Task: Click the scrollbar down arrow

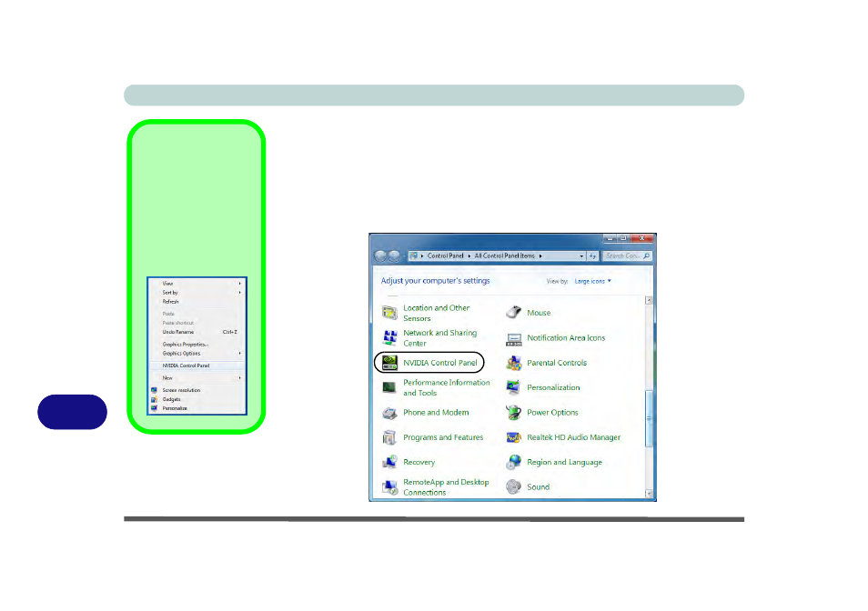Action: click(649, 494)
